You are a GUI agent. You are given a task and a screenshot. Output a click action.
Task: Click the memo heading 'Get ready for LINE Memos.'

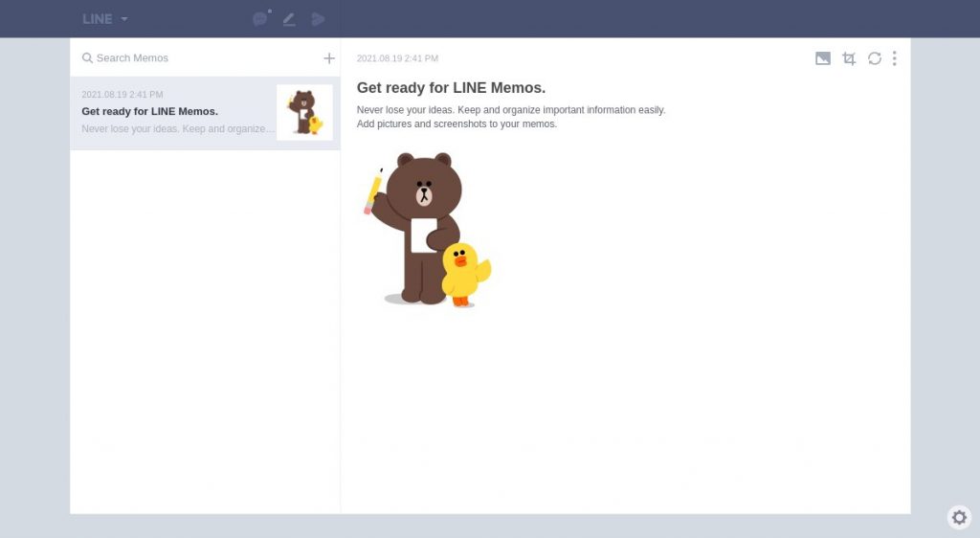pyautogui.click(x=451, y=88)
